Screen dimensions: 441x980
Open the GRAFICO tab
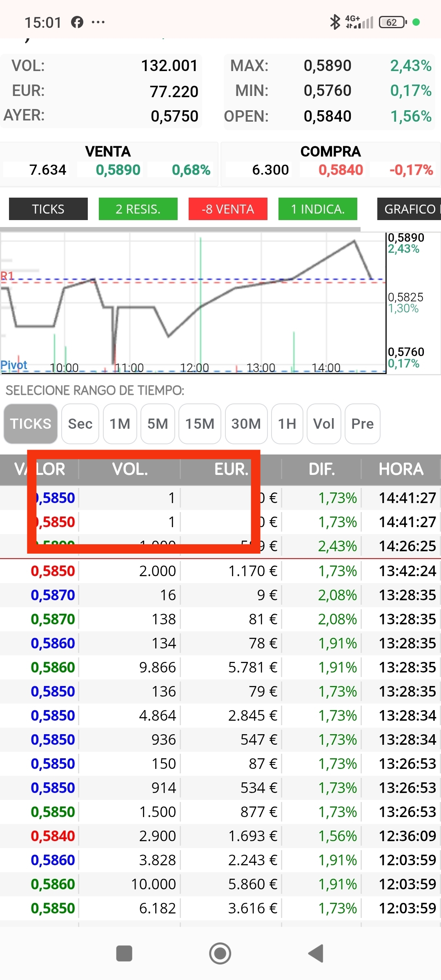click(x=409, y=209)
